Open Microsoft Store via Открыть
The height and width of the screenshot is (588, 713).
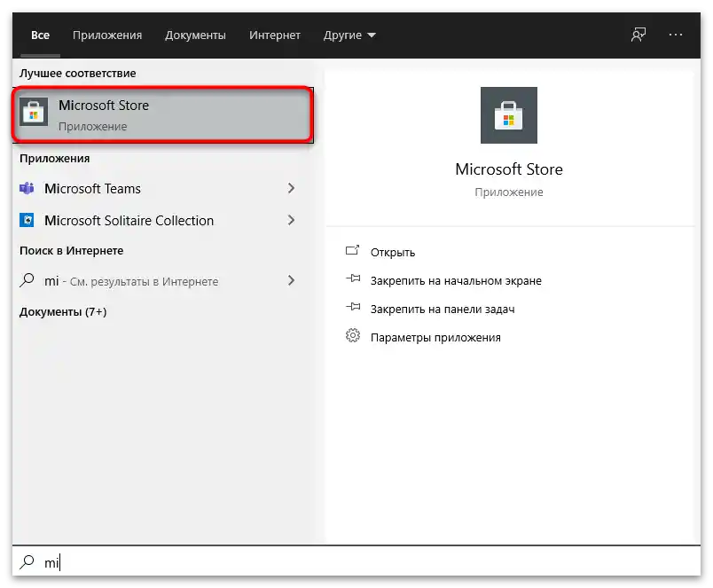[393, 253]
